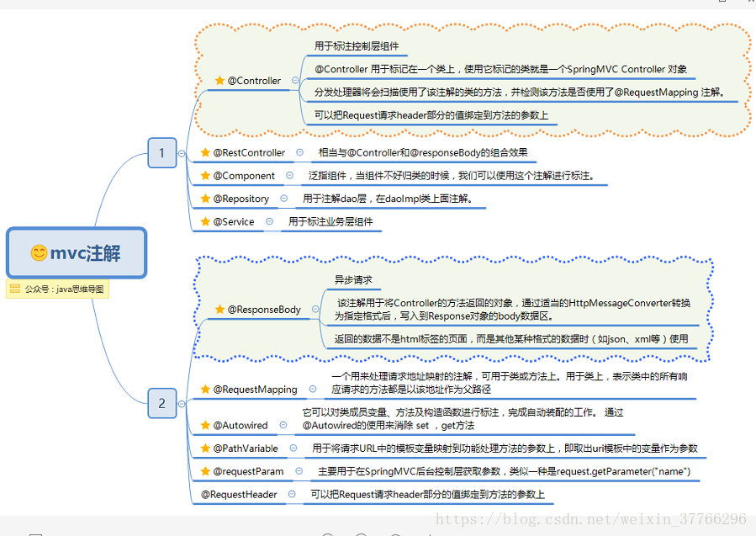Viewport: 756px width, 536px height.
Task: Click the star icon beside @Component
Action: click(205, 176)
